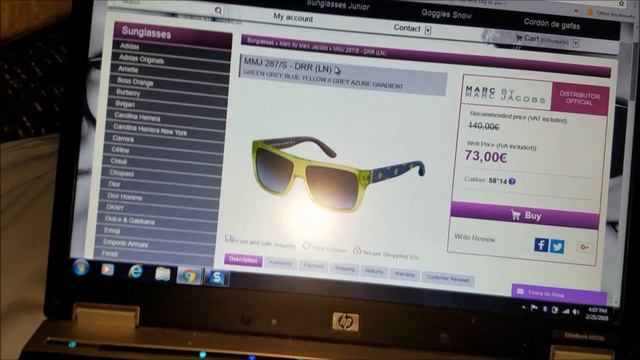
Task: Click the Fuera de línea chat bar
Action: [x=558, y=293]
